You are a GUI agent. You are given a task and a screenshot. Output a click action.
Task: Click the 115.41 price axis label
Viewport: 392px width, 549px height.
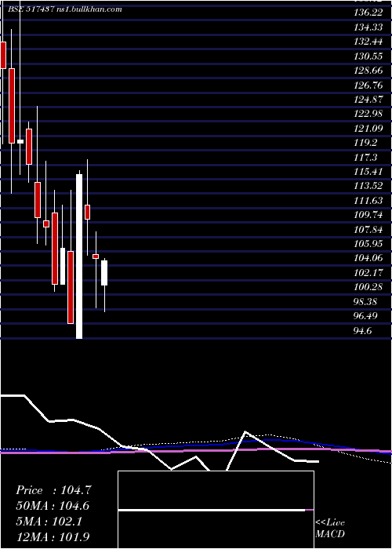pos(368,172)
